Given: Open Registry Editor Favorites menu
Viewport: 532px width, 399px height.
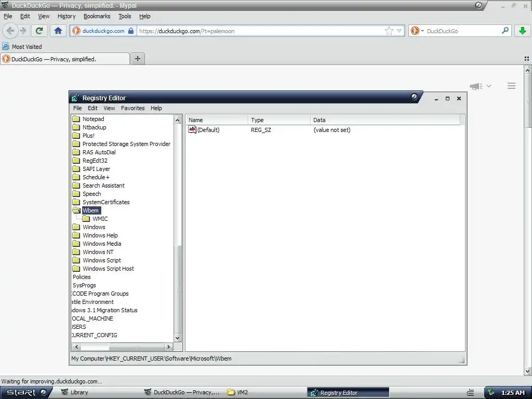Looking at the screenshot, I should 132,108.
